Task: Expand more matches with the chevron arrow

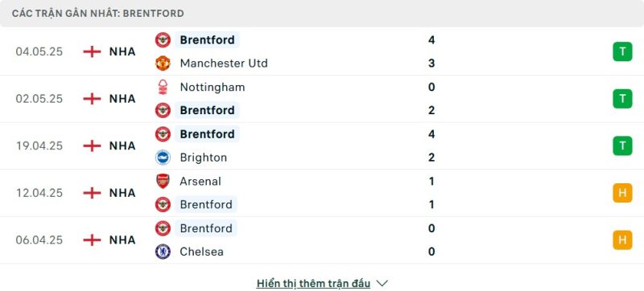Action: click(382, 283)
